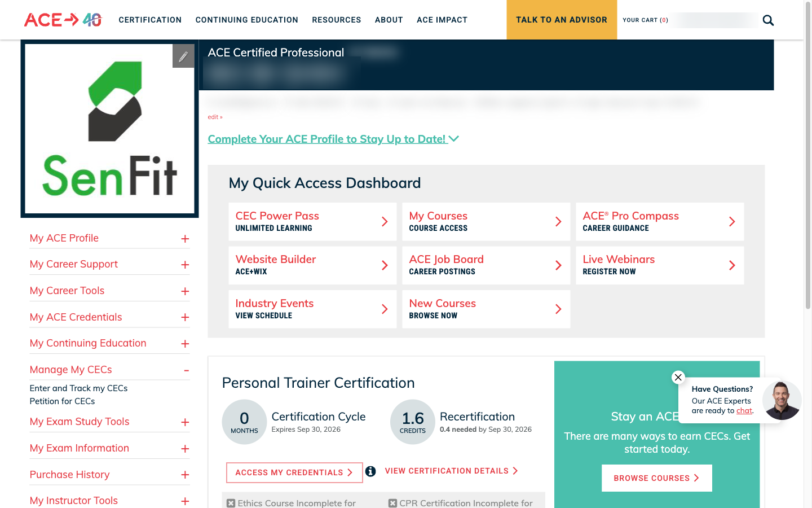Open the Certification menu
The width and height of the screenshot is (812, 508).
tap(150, 20)
